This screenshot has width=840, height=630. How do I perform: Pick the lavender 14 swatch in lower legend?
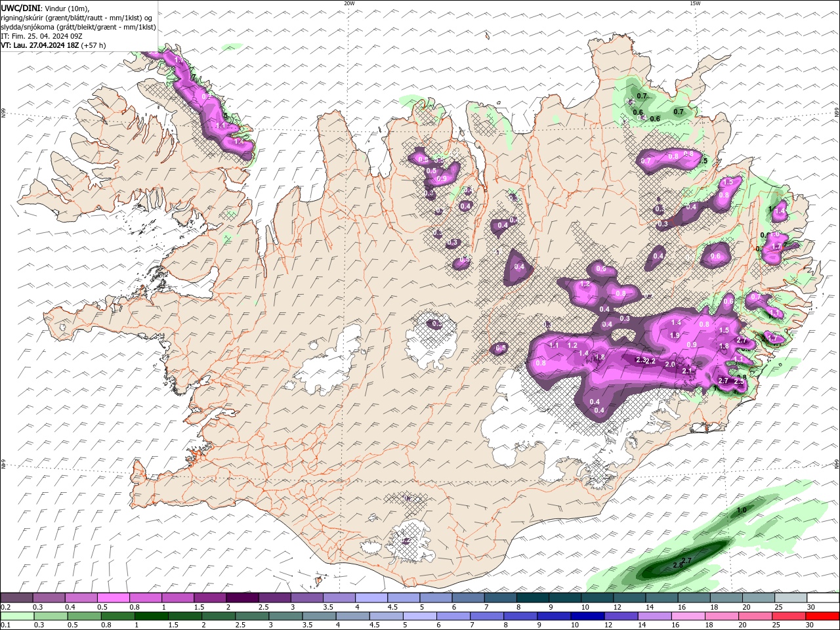pyautogui.click(x=654, y=616)
